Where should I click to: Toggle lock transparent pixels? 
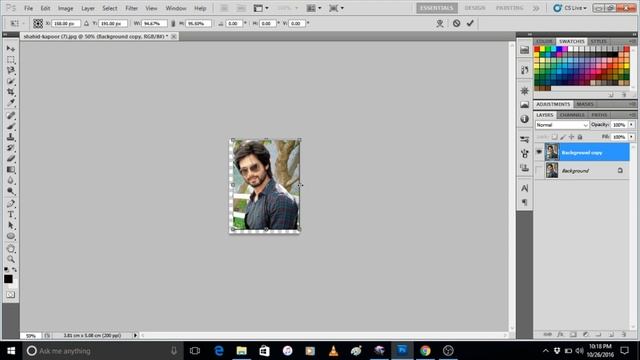(x=554, y=137)
